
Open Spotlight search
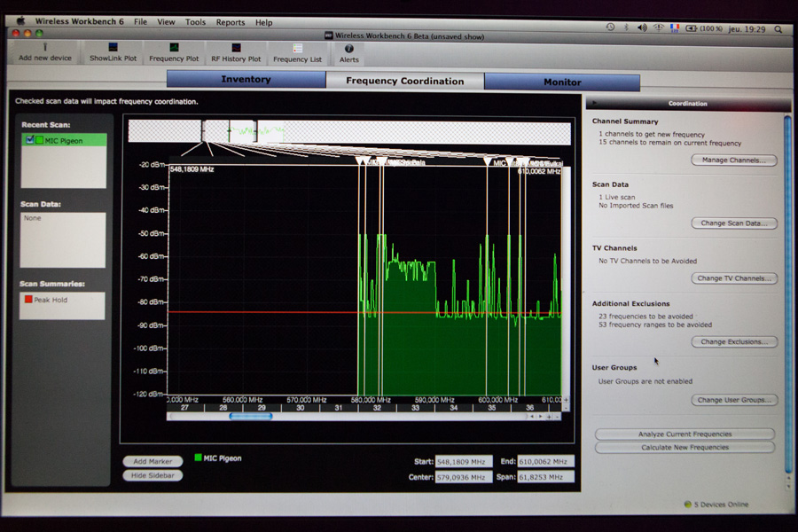tap(778, 29)
